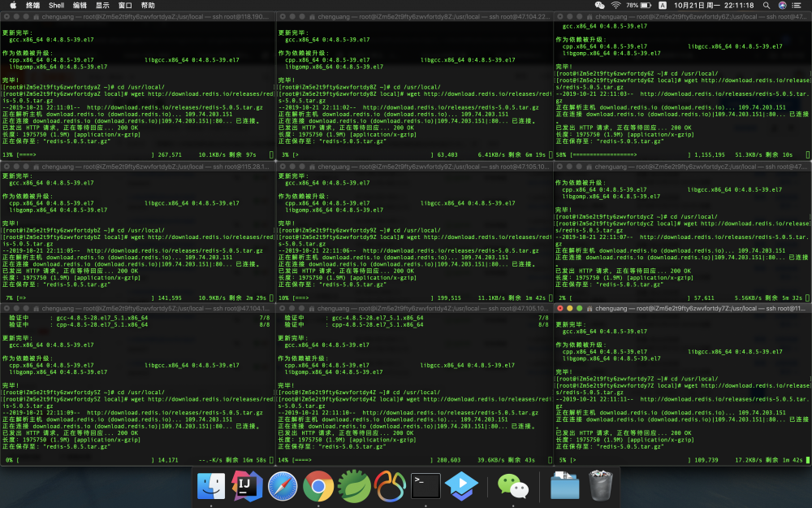Screen dimensions: 812x508
Task: Switch to Terminal via dock icon
Action: [x=426, y=485]
